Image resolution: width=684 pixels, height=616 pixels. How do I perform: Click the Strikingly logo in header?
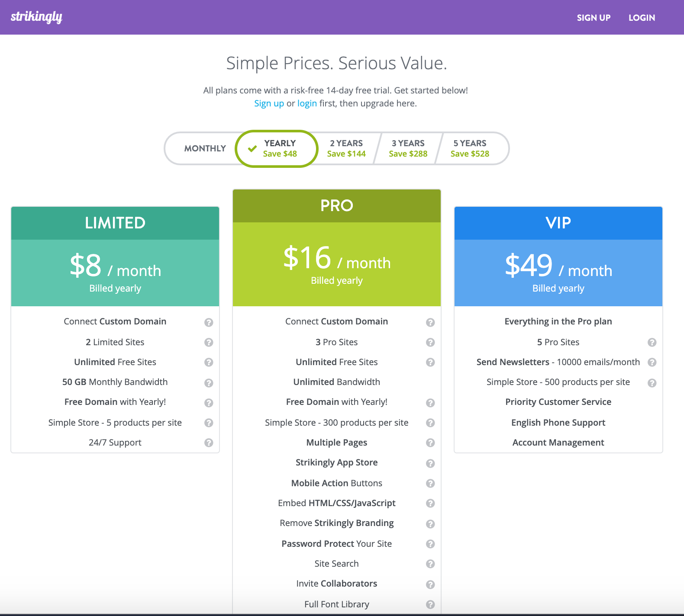[x=36, y=17]
